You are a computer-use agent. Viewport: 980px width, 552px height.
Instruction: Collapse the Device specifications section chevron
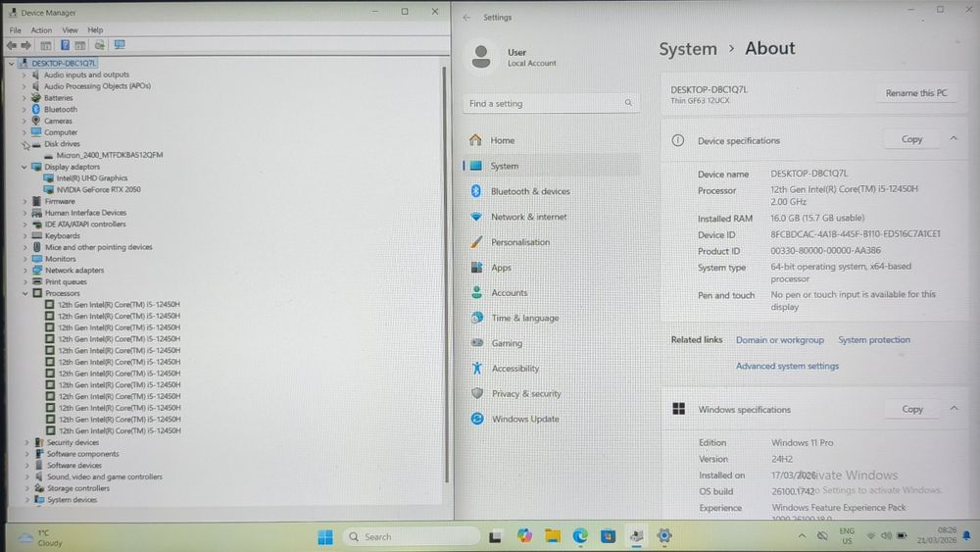(x=954, y=138)
